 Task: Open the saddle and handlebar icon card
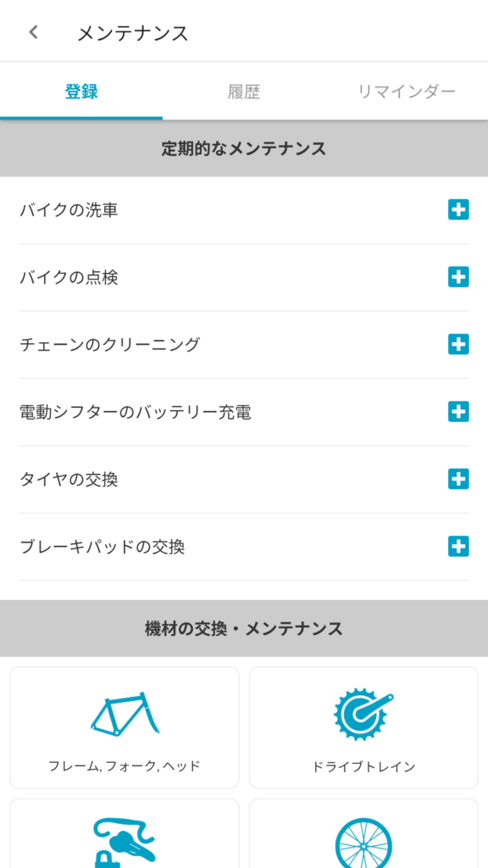[x=125, y=833]
